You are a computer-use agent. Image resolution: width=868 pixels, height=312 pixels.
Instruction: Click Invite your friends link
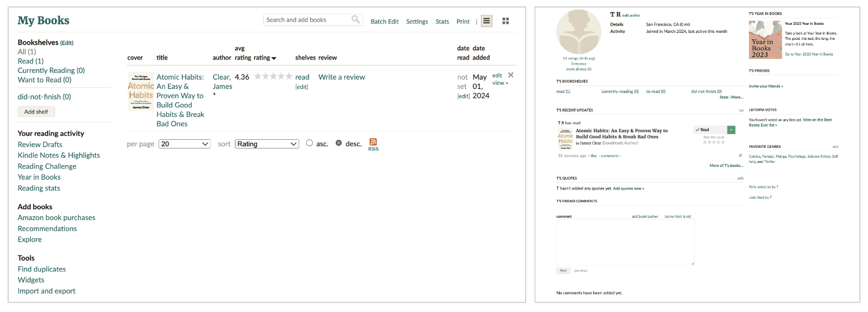pos(766,86)
